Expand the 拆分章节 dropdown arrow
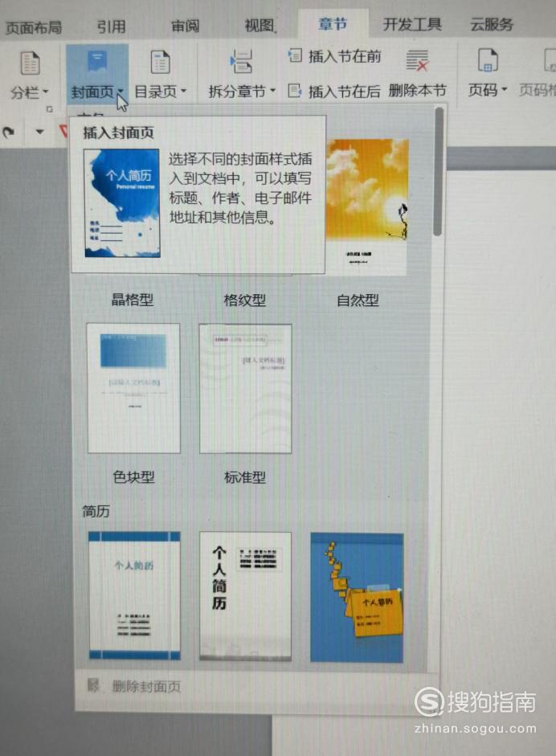This screenshot has height=756, width=556. 272,90
